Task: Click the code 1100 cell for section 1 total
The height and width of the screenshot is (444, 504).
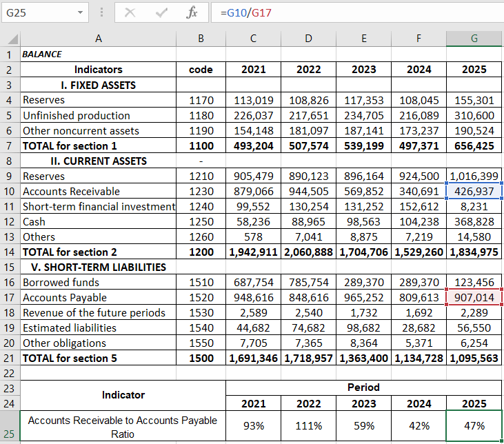Action: (201, 145)
